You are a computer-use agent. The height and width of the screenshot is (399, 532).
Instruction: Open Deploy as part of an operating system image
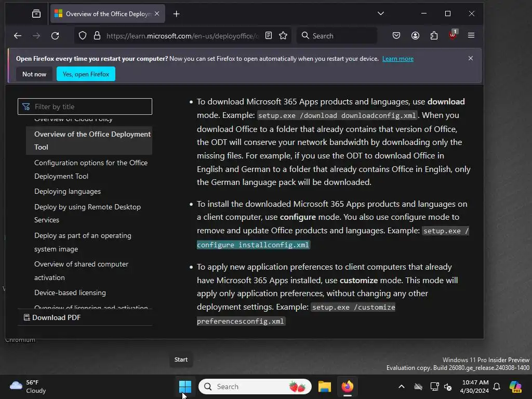(x=83, y=242)
